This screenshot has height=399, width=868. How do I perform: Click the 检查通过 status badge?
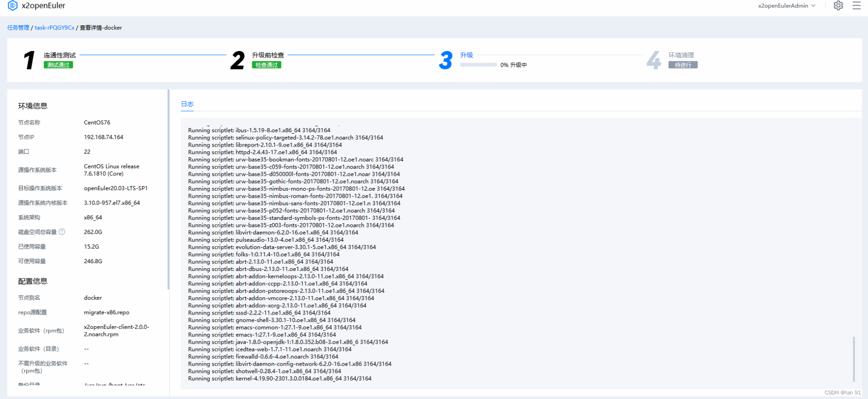[266, 65]
